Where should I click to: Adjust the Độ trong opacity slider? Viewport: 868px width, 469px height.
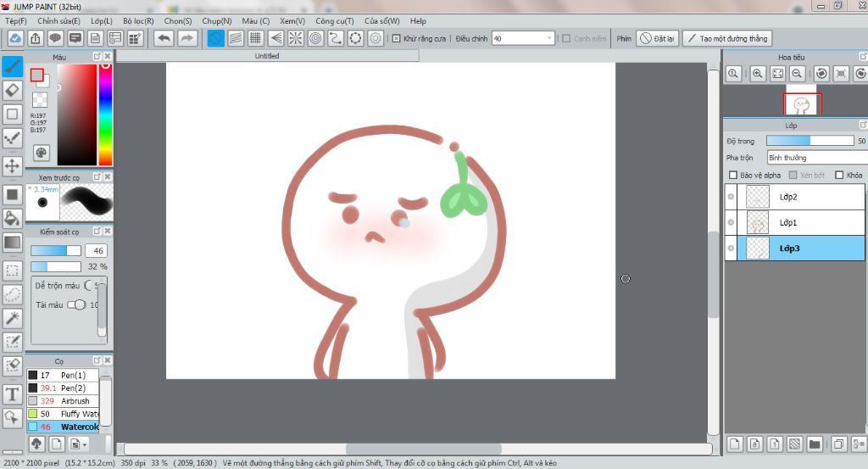810,141
